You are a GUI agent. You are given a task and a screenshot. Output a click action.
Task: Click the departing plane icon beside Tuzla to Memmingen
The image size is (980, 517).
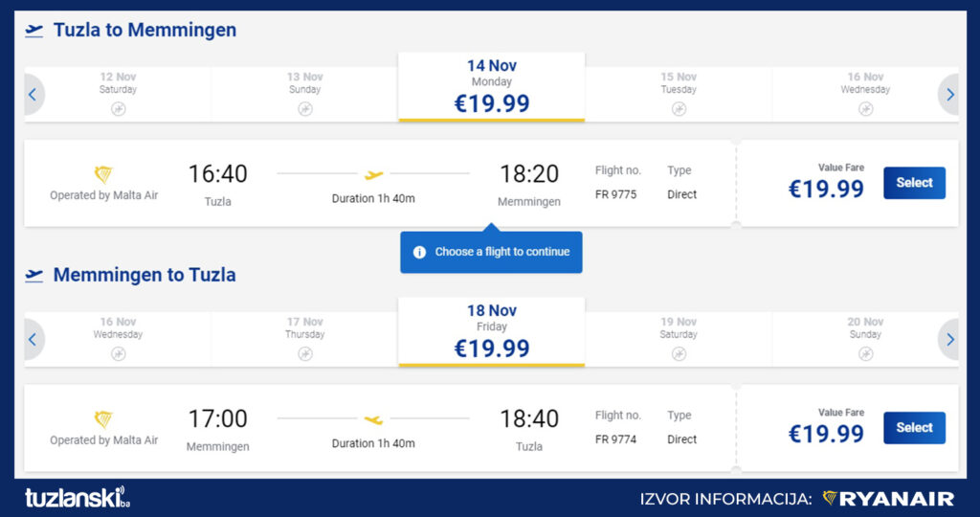click(x=33, y=31)
